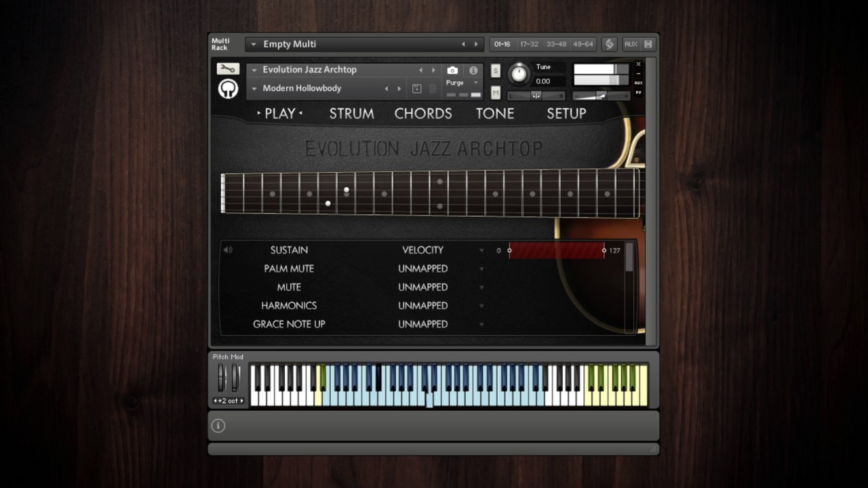Open the MUTE articulation mapping dropdown
Screen dimensions: 868x488
point(481,287)
